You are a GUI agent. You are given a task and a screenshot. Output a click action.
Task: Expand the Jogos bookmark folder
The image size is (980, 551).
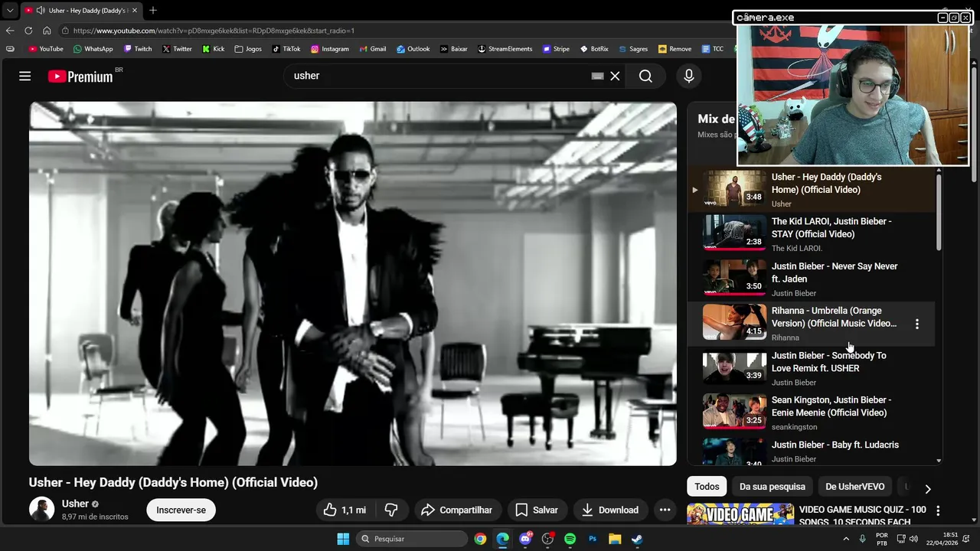pos(248,49)
